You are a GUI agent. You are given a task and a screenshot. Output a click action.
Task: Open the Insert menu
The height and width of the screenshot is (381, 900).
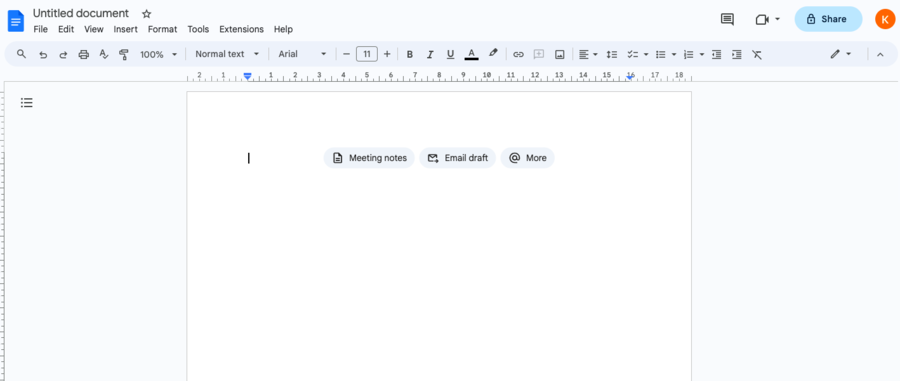click(126, 29)
